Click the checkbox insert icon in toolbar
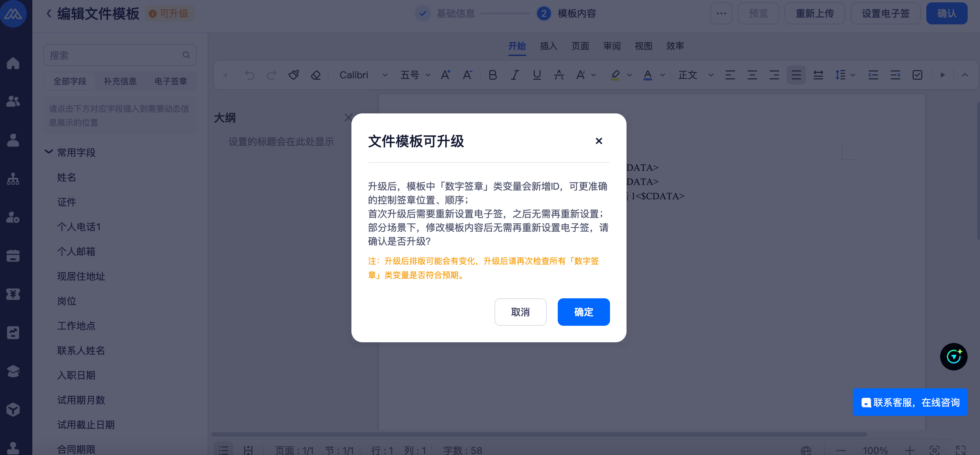 coord(917,75)
